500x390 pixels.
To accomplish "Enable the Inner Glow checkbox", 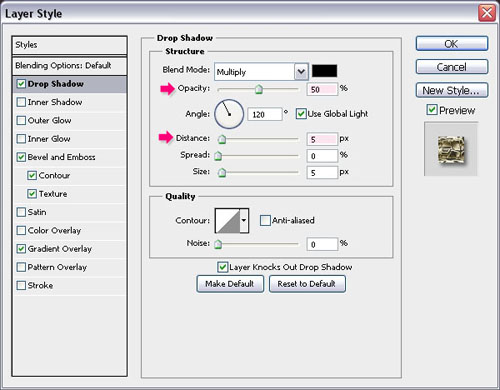I will 21,139.
